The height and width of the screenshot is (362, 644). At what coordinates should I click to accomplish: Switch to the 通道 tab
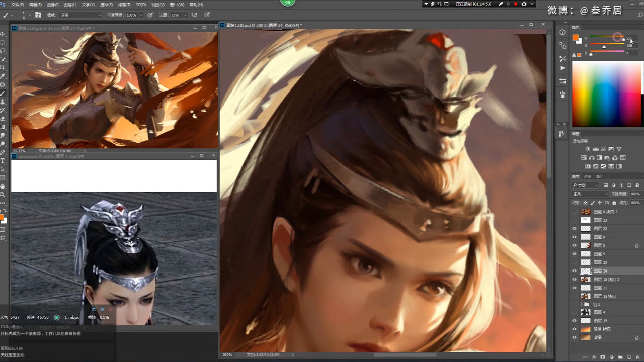[x=587, y=177]
